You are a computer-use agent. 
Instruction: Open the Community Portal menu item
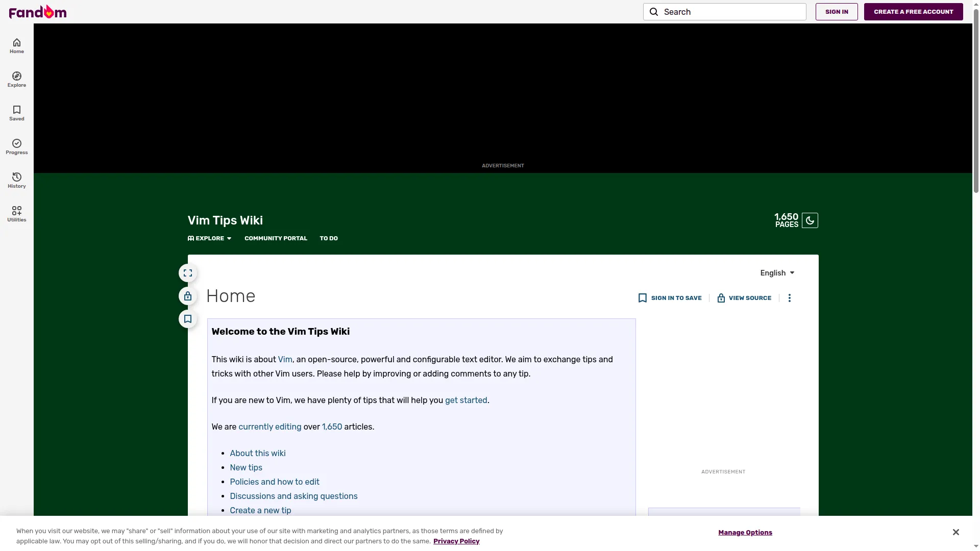click(276, 238)
